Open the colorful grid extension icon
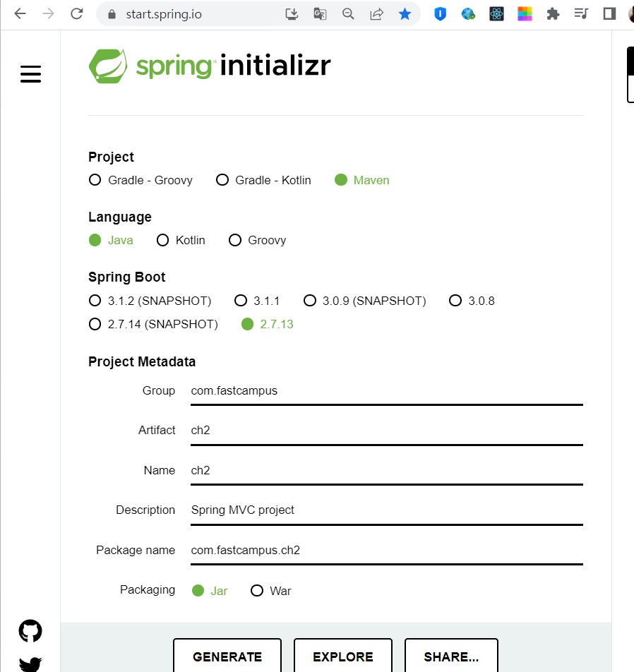Image resolution: width=634 pixels, height=672 pixels. (x=525, y=14)
